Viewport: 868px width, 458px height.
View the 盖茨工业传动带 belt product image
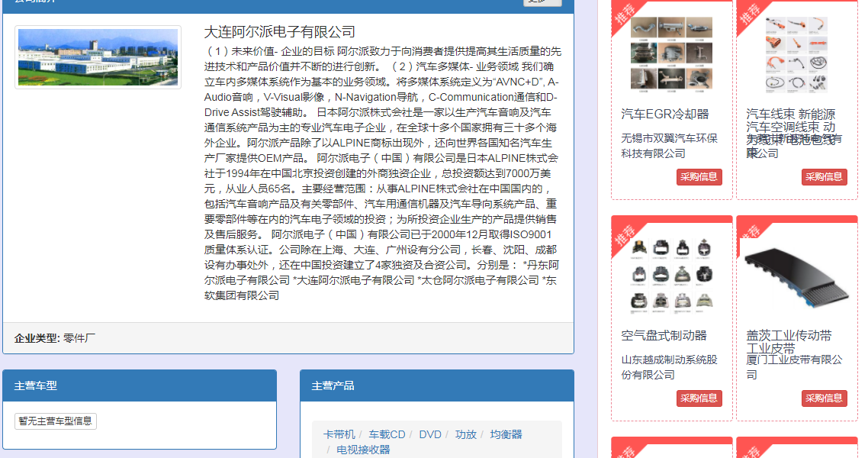tap(796, 277)
